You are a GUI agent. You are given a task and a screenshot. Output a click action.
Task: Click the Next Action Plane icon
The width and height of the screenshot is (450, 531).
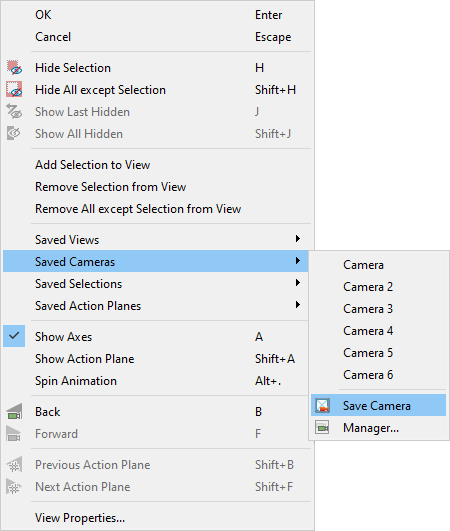[14, 487]
